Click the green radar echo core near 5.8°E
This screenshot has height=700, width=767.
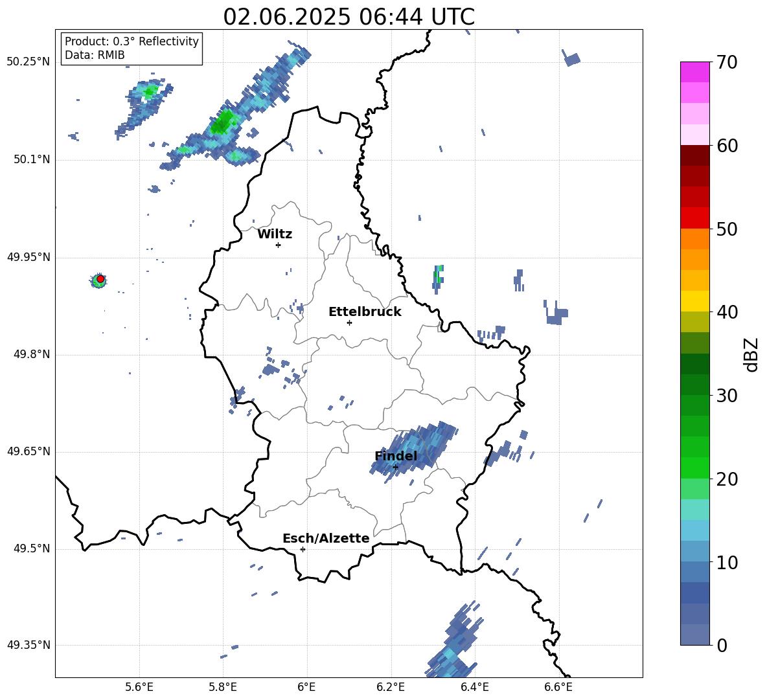[x=222, y=123]
